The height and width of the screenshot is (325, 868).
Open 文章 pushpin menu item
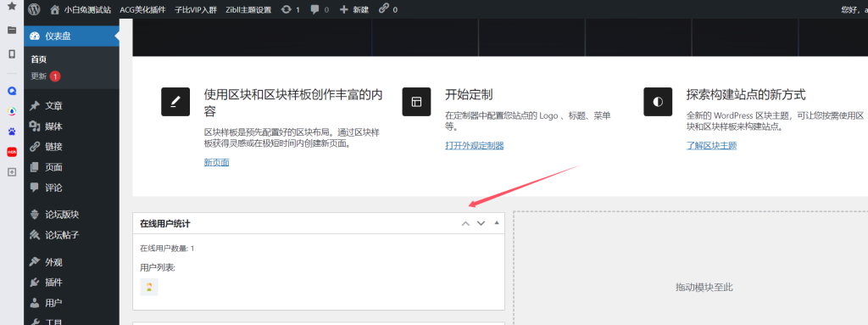71,106
